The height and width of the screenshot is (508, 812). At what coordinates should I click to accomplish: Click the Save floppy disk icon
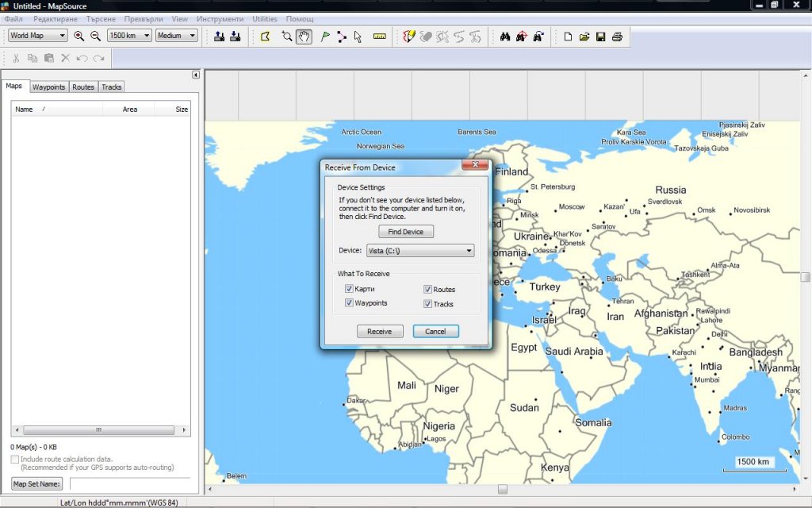pyautogui.click(x=600, y=36)
